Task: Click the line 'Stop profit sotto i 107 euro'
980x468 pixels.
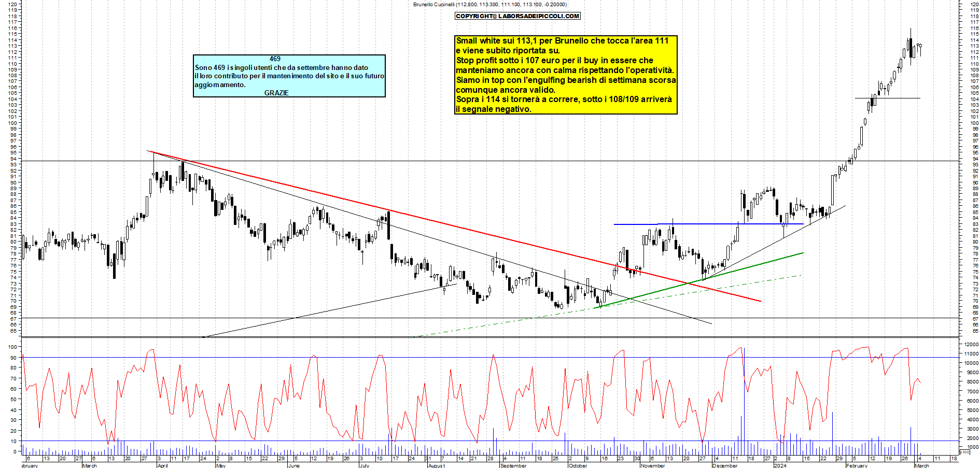Action: [554, 60]
